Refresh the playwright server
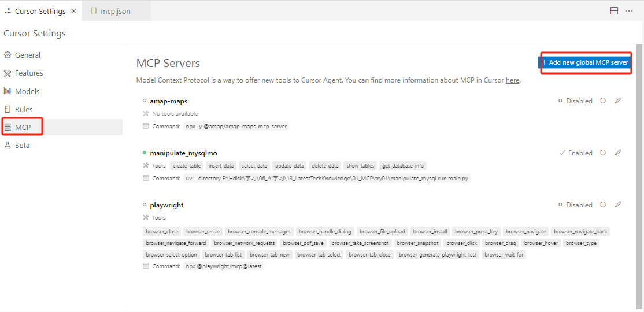644x312 pixels. coord(603,205)
